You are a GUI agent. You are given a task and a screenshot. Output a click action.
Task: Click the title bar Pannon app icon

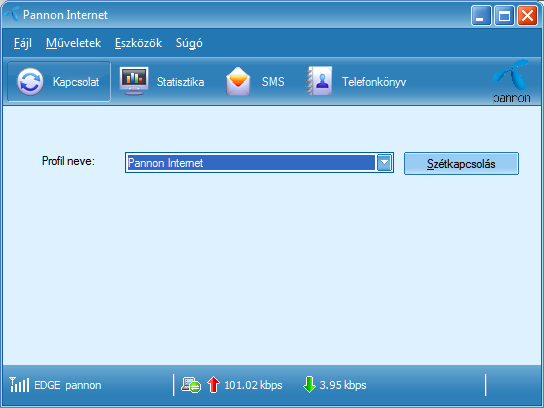coord(12,14)
